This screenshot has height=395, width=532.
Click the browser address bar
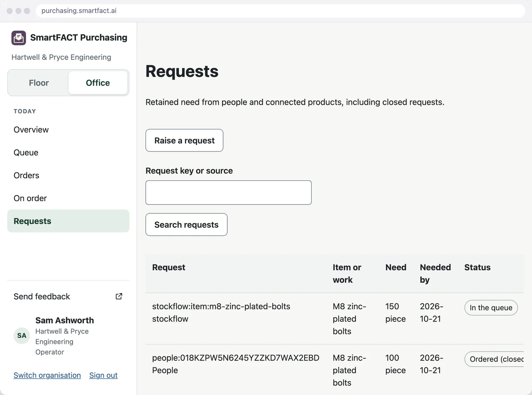281,11
